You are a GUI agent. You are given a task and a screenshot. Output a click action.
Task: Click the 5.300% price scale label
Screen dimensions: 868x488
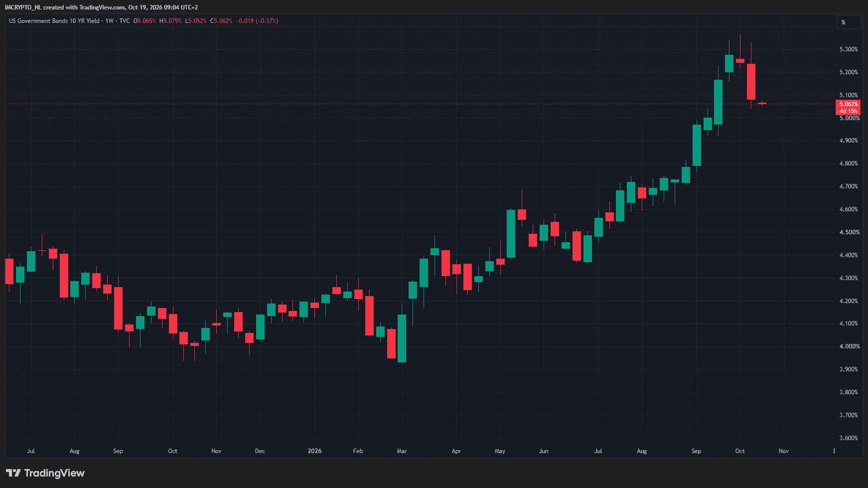click(849, 49)
